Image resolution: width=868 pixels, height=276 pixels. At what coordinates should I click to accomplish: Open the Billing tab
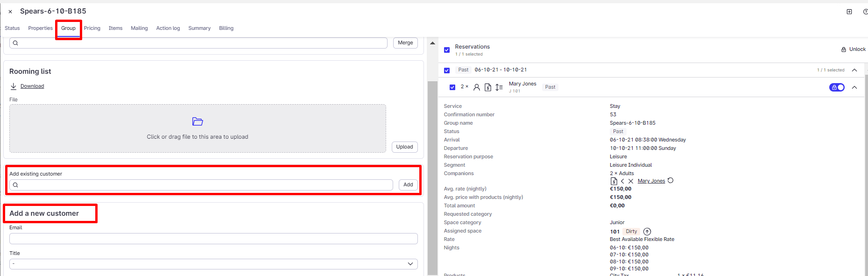[226, 28]
